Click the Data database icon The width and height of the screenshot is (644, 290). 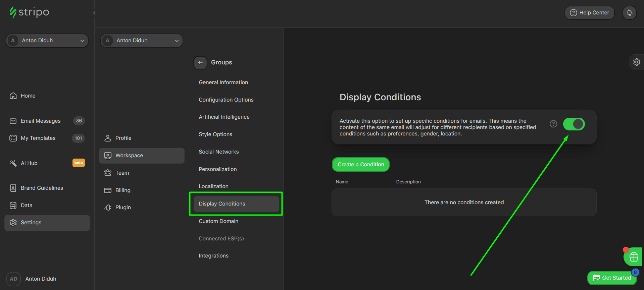coord(13,206)
